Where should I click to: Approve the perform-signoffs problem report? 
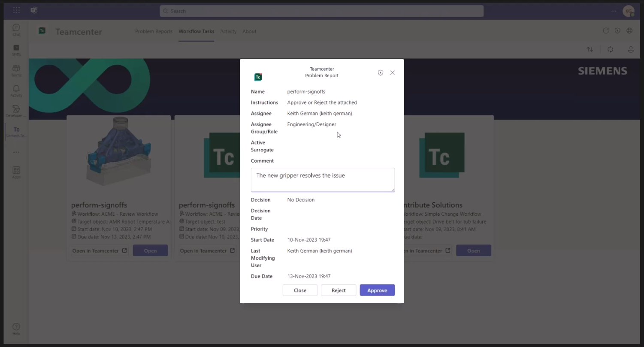pos(377,290)
